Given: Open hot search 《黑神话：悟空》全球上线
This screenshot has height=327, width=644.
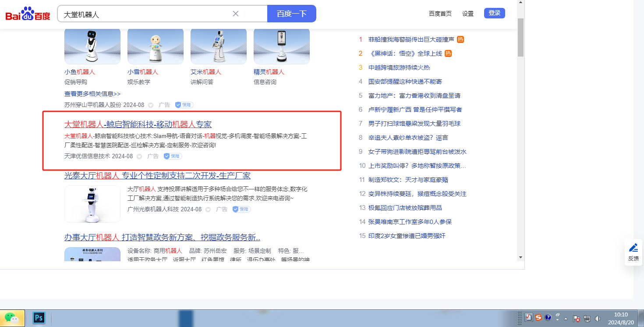Looking at the screenshot, I should pos(405,53).
